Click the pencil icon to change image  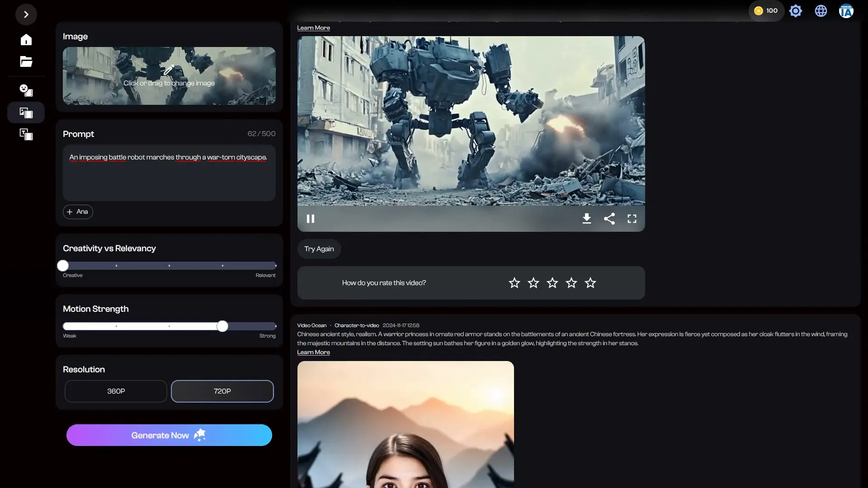point(169,70)
